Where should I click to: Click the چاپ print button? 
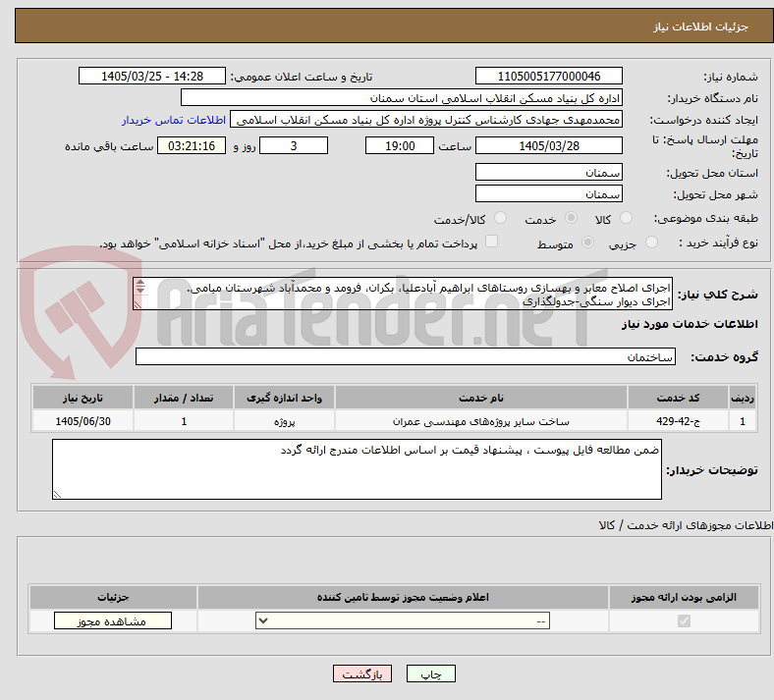(x=431, y=673)
